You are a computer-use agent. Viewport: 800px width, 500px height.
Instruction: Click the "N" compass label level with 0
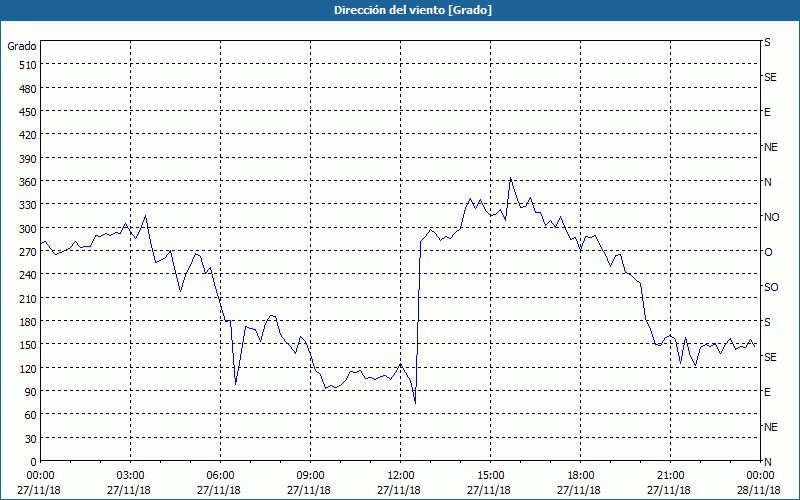767,462
